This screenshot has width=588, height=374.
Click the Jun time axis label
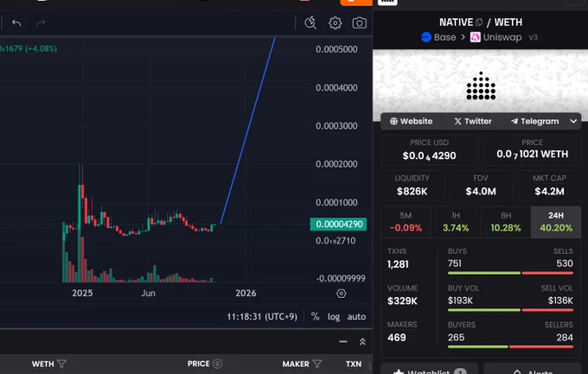click(x=148, y=293)
